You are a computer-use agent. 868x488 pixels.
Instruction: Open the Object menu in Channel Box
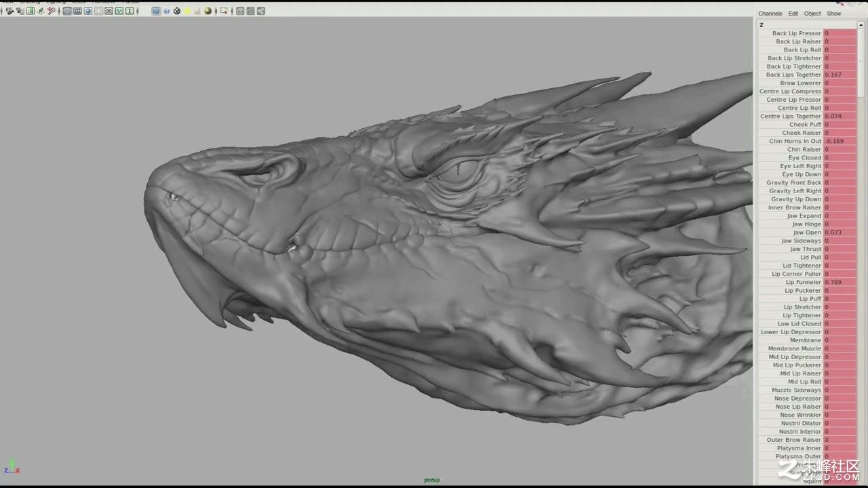pyautogui.click(x=812, y=14)
